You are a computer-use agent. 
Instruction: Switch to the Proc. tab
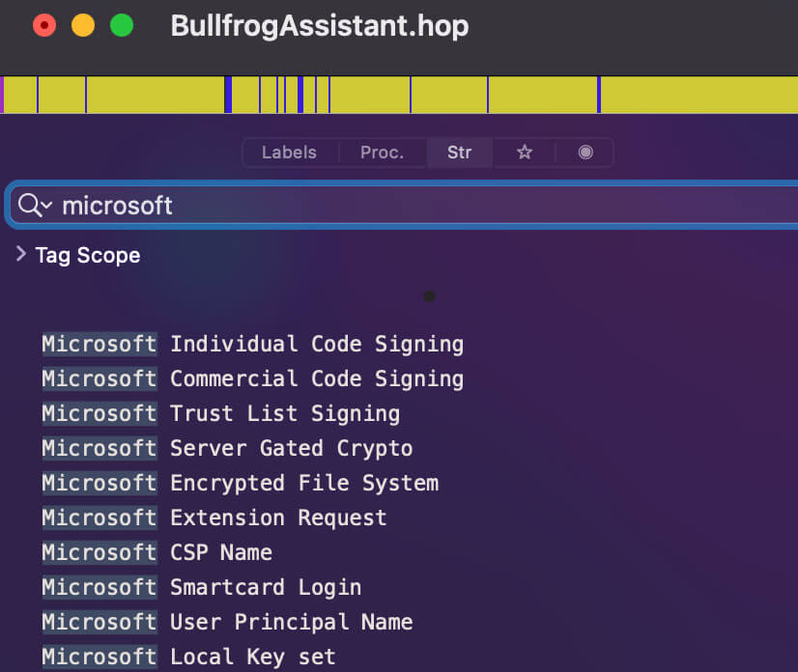pos(382,153)
